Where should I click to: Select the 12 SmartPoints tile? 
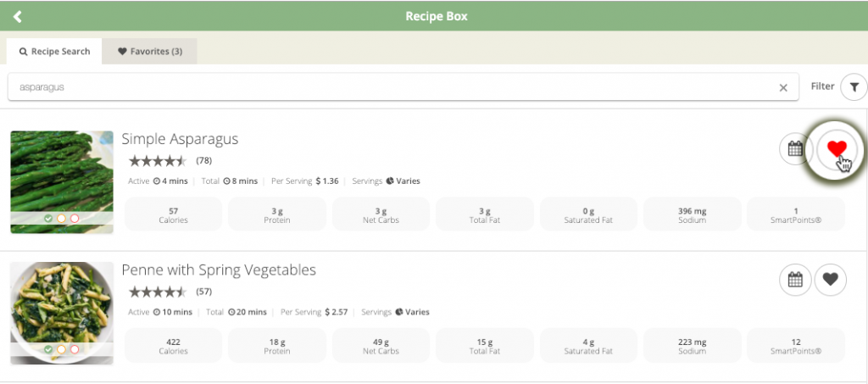pos(796,346)
